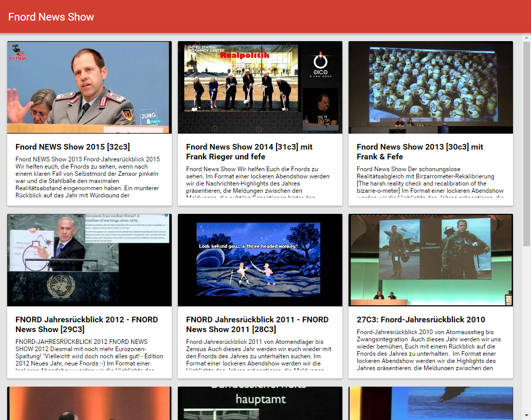531x420 pixels.
Task: Click title FNORD Jahresrückblick 2011 [28C3]
Action: [x=258, y=324]
